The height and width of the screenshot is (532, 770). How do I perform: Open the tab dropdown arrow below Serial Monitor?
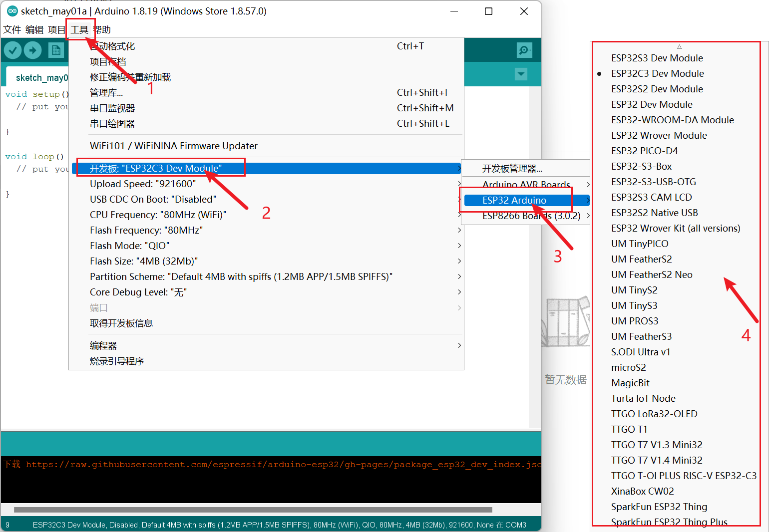click(521, 74)
